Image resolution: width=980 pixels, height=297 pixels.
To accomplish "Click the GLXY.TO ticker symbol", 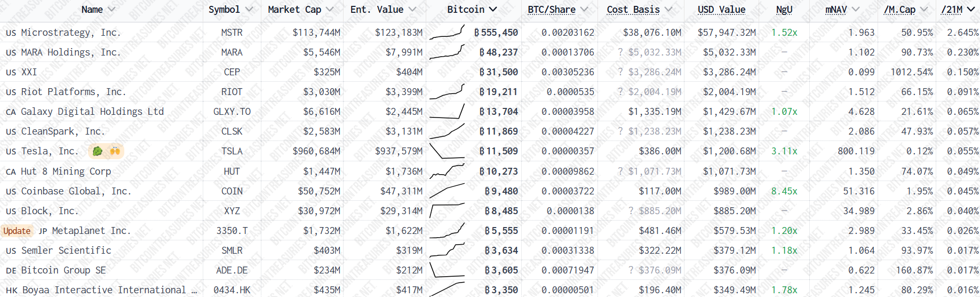I will [232, 112].
